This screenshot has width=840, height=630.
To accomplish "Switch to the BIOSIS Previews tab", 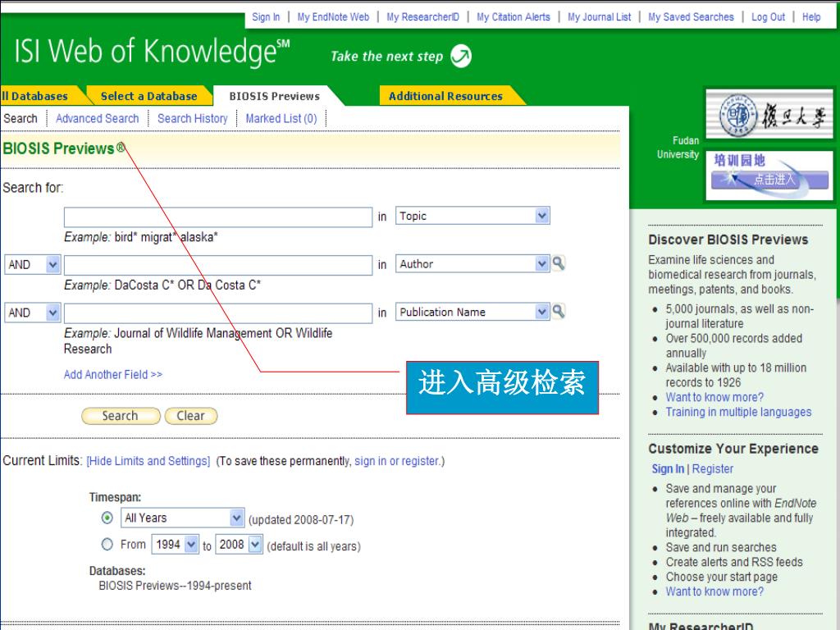I will pos(274,96).
